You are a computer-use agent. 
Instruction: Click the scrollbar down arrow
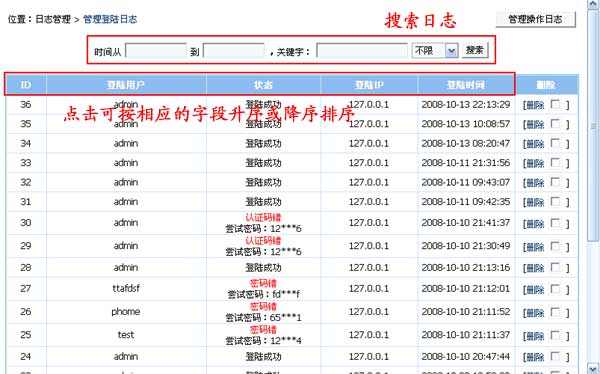tap(593, 368)
